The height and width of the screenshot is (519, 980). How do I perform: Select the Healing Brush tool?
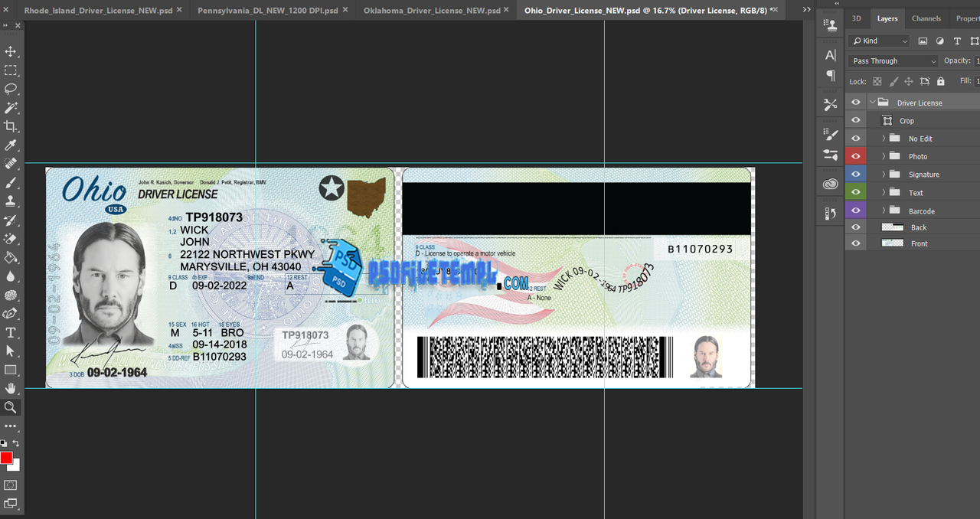(x=11, y=164)
